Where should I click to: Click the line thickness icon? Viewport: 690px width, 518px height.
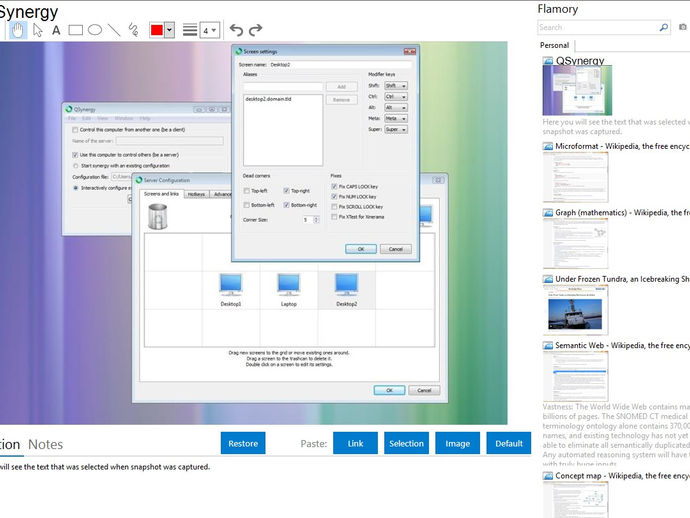point(190,30)
